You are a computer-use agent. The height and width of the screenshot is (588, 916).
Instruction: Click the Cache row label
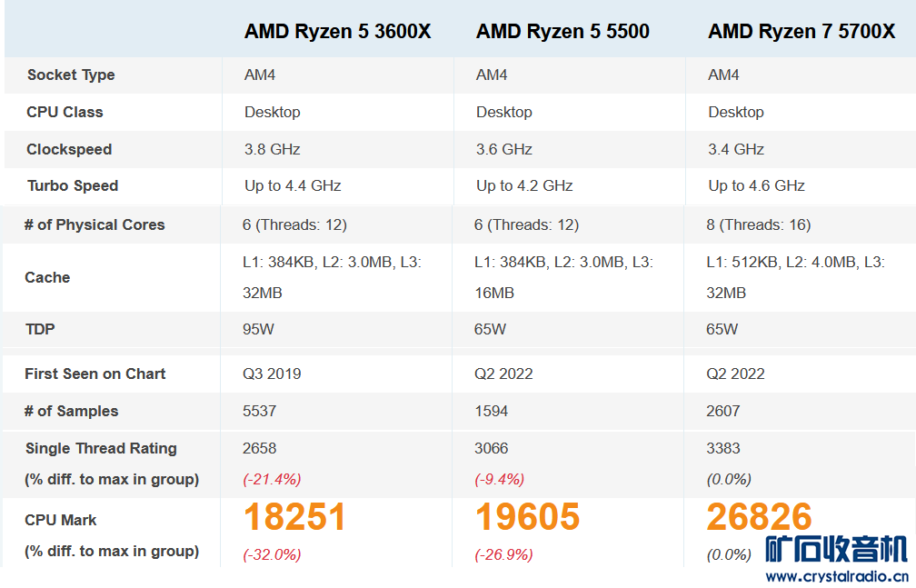[x=47, y=278]
